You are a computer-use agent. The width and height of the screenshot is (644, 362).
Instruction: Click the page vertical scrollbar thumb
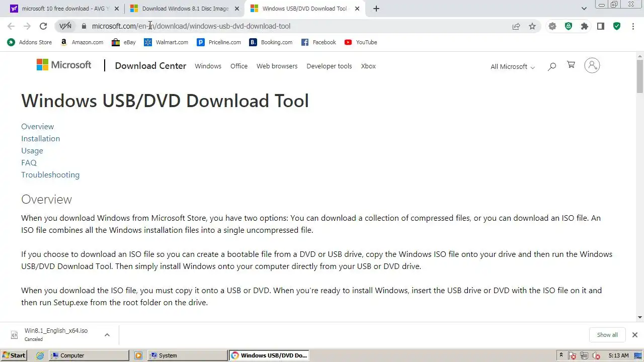pos(639,75)
